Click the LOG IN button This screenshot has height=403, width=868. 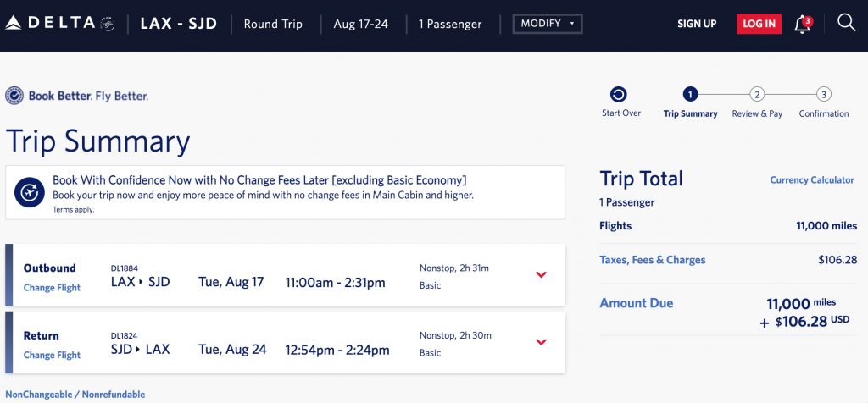click(759, 24)
